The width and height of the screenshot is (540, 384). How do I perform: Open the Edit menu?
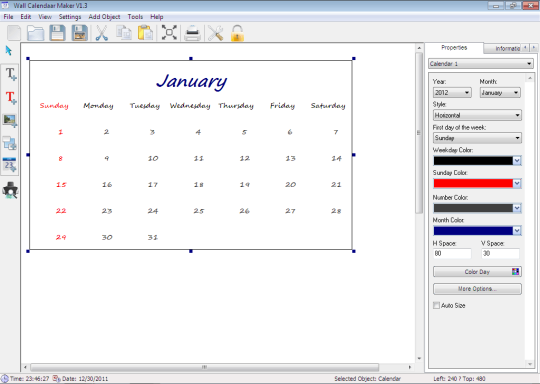25,17
